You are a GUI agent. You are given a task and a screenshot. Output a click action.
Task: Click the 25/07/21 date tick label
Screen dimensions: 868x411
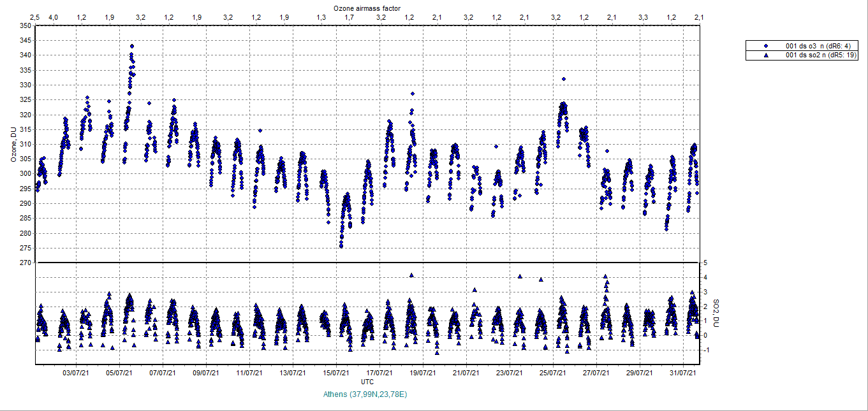[553, 373]
